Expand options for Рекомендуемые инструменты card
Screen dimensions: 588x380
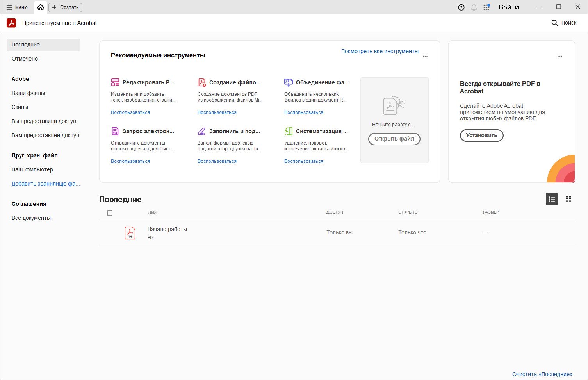(x=425, y=57)
